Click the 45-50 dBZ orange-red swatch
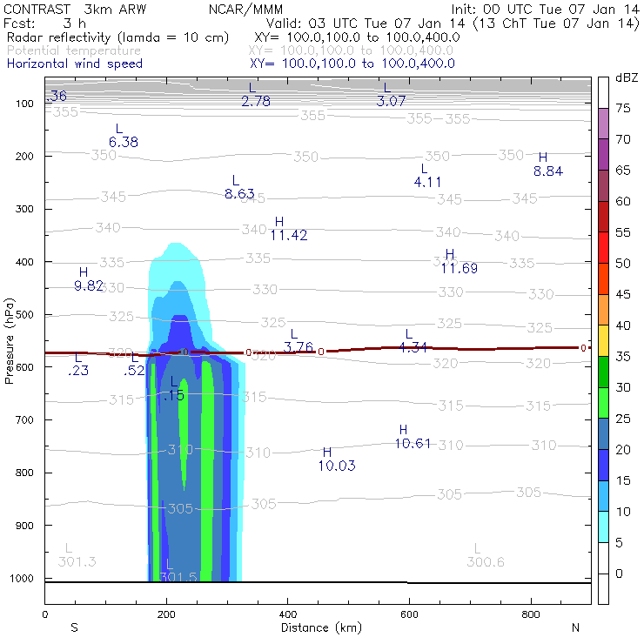 (603, 278)
